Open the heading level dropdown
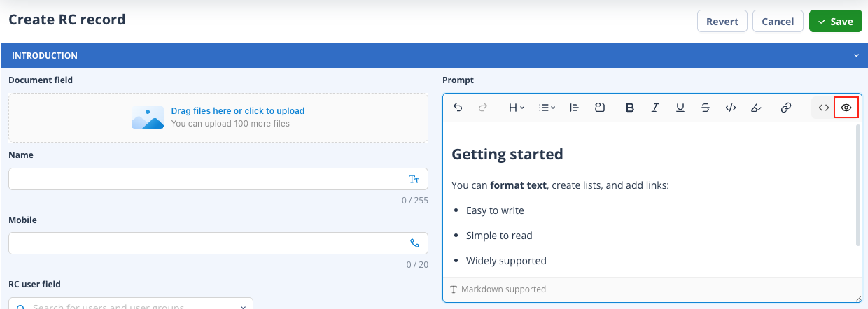 click(517, 108)
